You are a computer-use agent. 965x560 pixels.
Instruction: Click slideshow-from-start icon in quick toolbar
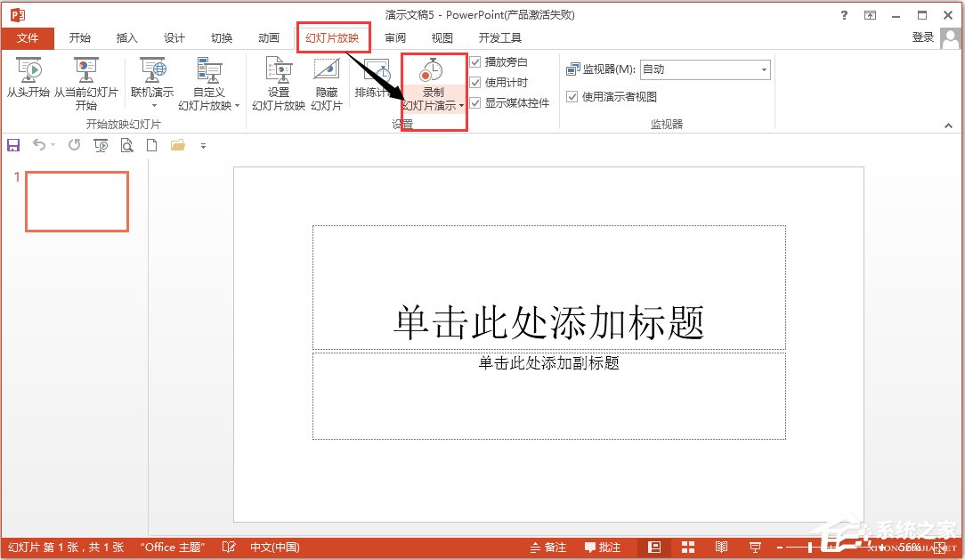pos(101,145)
